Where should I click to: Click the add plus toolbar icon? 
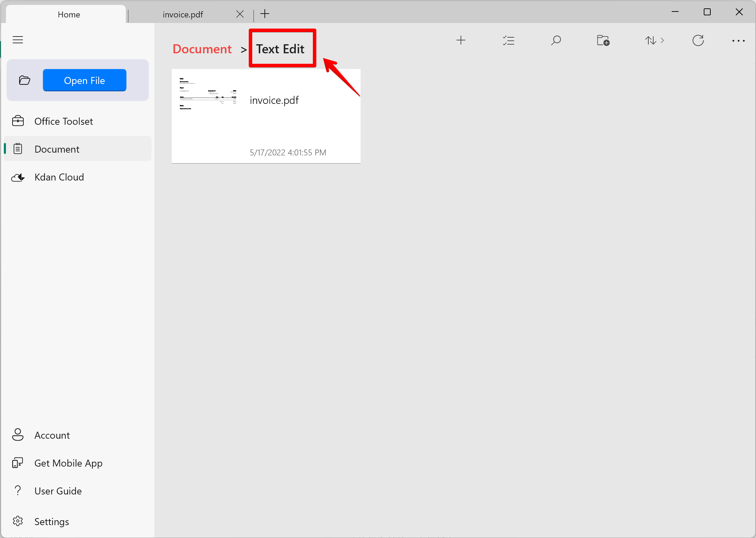coord(461,40)
